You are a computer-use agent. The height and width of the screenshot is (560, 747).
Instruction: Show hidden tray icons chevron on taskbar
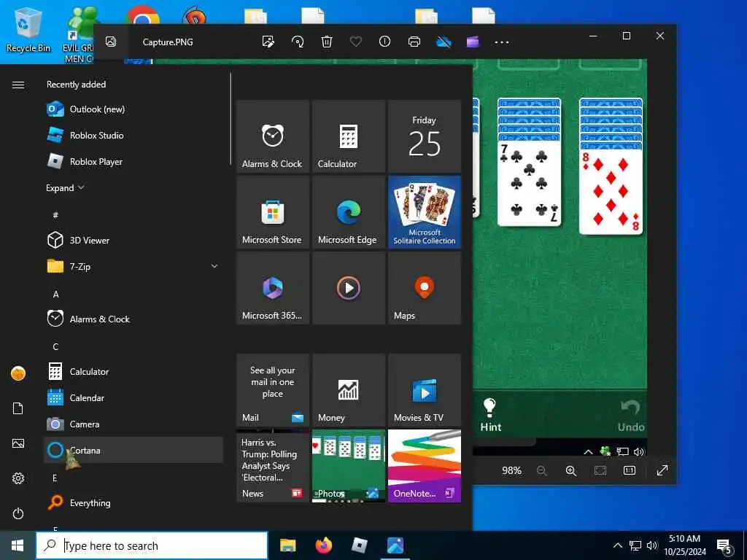pyautogui.click(x=617, y=545)
